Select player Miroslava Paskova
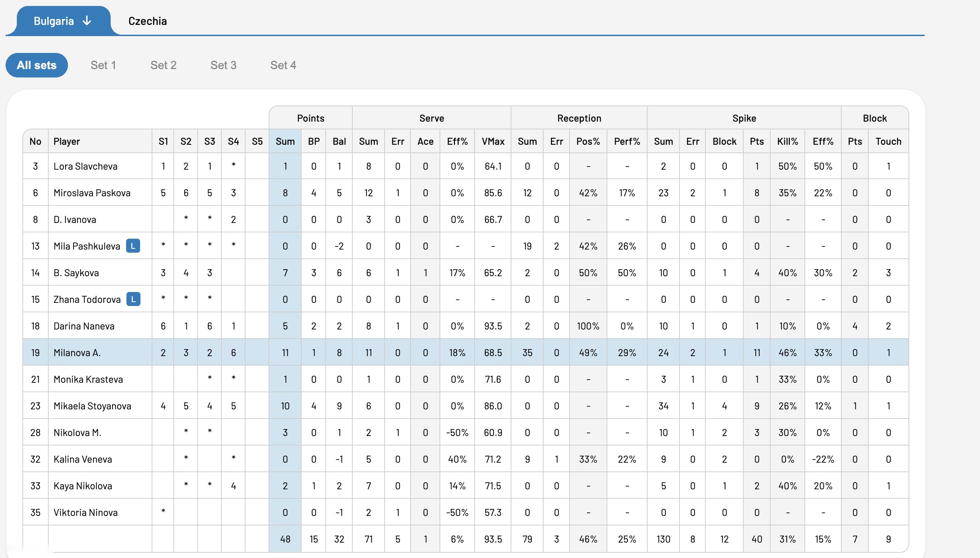The height and width of the screenshot is (558, 980). click(92, 193)
